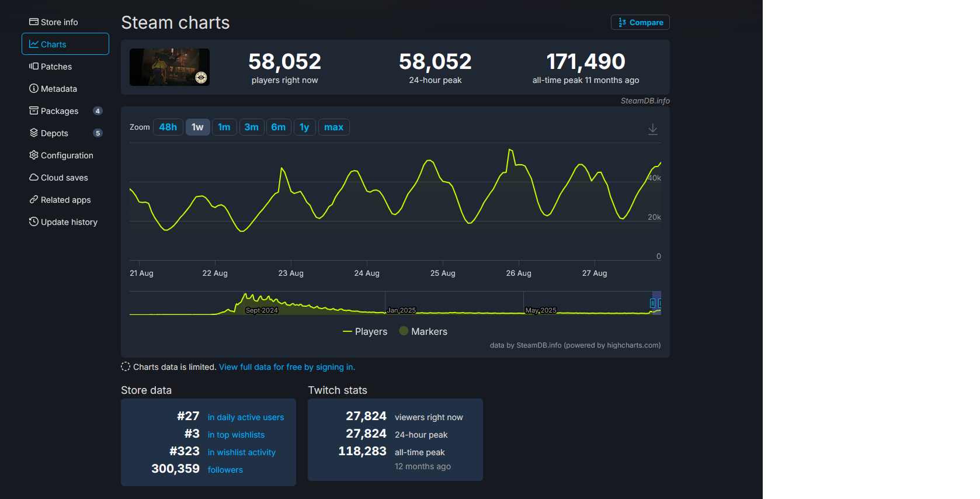
Task: Click the 118,283 Twitch all-time peak value
Action: 363,451
